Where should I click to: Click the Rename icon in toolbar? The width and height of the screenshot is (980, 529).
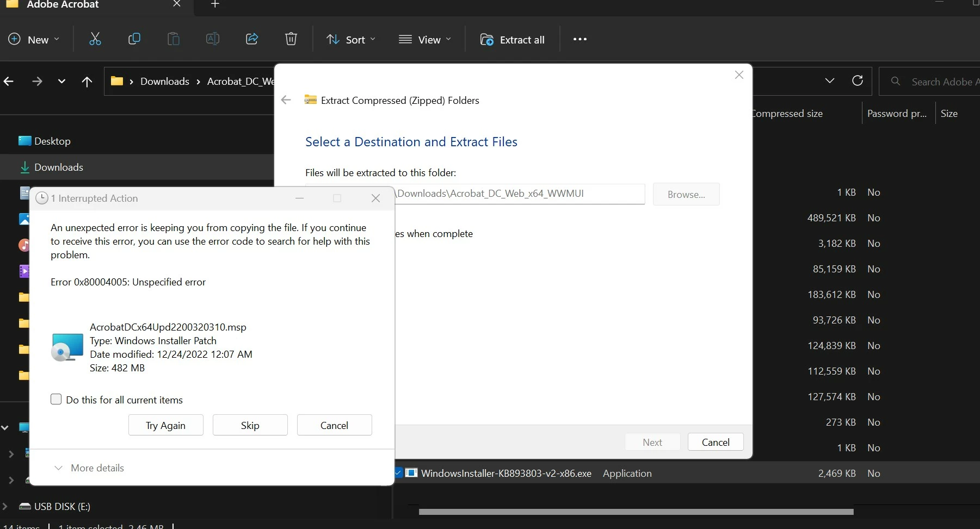(x=213, y=39)
